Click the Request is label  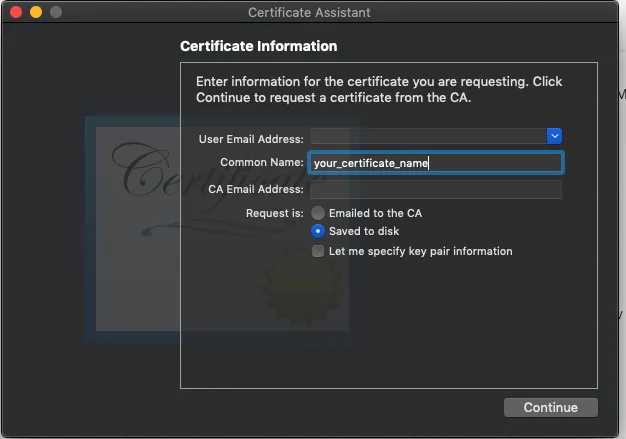(x=275, y=213)
